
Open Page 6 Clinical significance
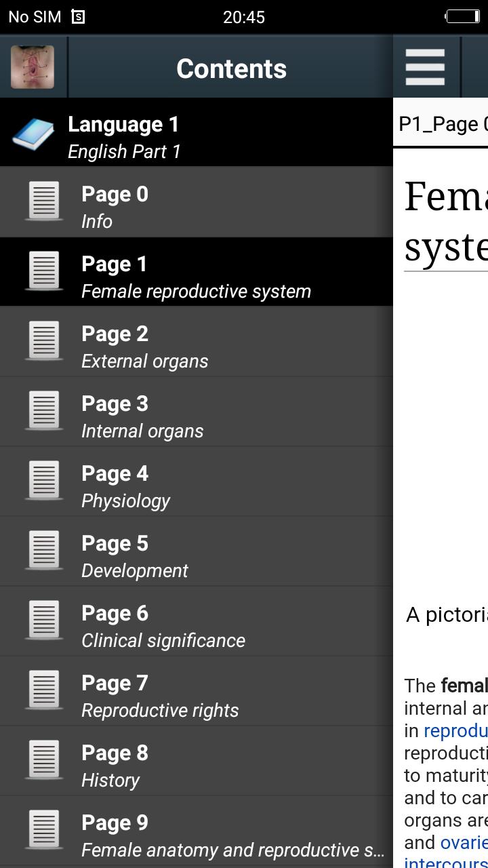[197, 620]
